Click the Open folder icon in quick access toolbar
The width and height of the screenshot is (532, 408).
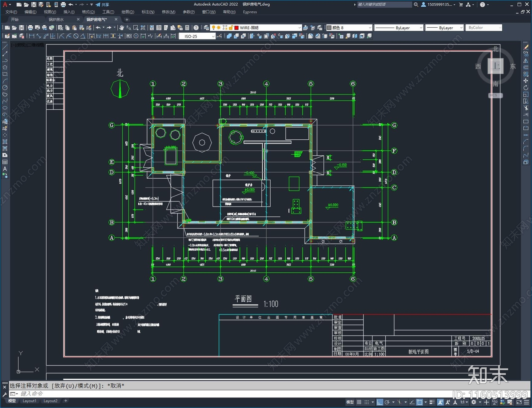(x=26, y=5)
